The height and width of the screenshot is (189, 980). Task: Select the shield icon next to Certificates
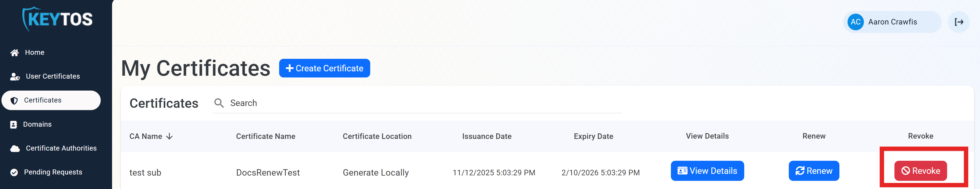(x=14, y=100)
